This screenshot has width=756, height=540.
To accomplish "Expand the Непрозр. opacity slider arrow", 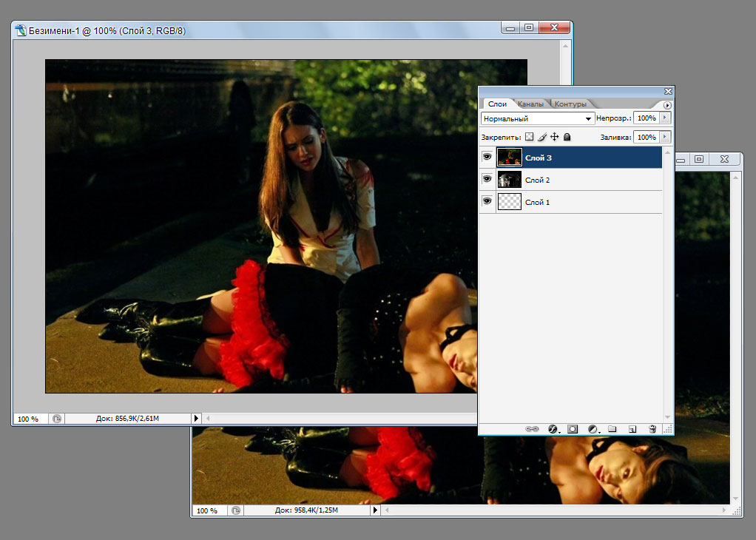I will (x=665, y=118).
